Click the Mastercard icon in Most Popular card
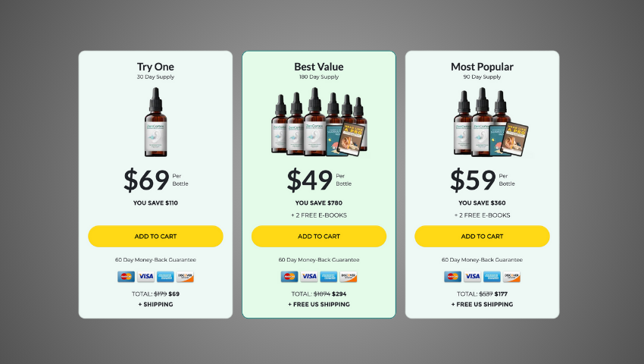Viewport: 644px width, 364px height. click(452, 276)
